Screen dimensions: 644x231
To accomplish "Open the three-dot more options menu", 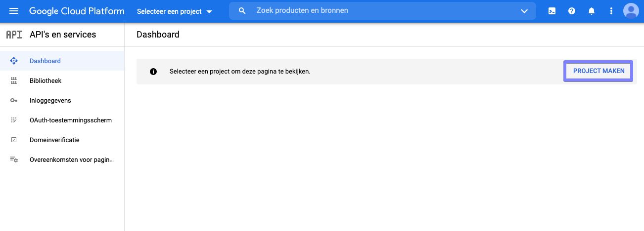I will click(x=611, y=11).
